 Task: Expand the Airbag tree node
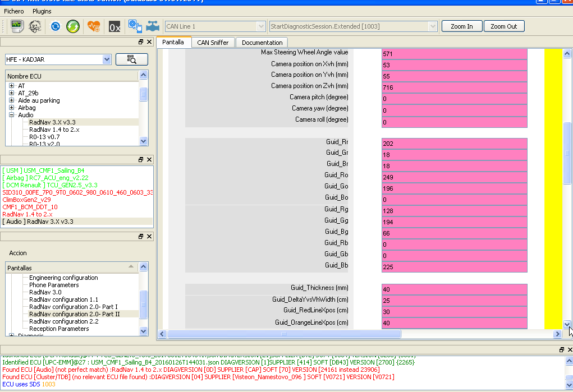tap(11, 108)
